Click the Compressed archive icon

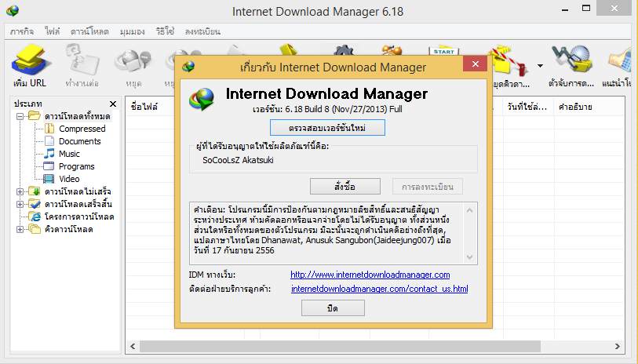pyautogui.click(x=49, y=129)
